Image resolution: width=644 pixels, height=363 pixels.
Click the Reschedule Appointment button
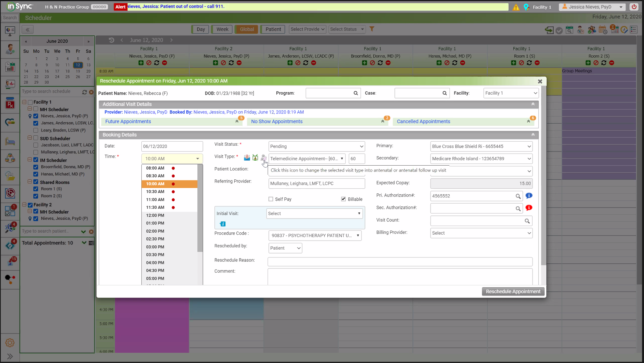(x=513, y=292)
